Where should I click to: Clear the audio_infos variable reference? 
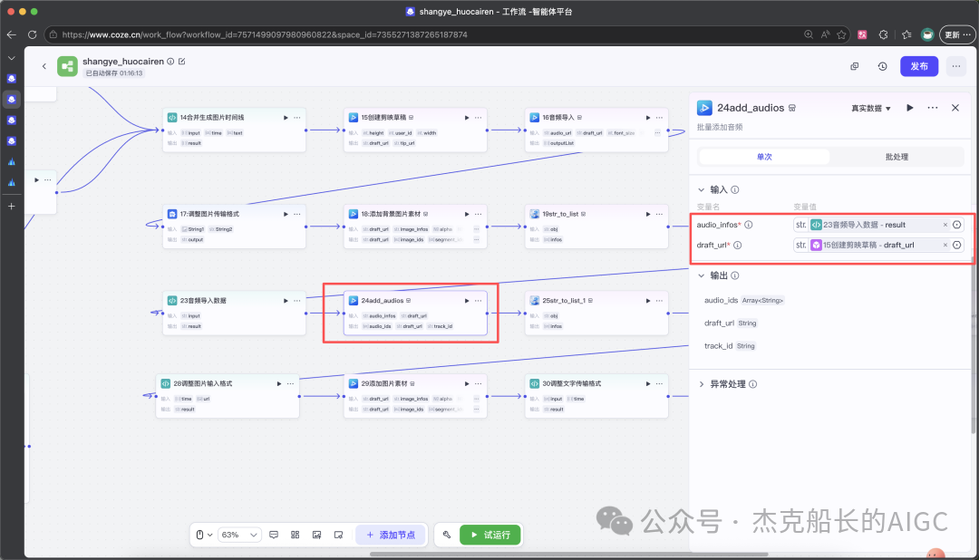945,225
